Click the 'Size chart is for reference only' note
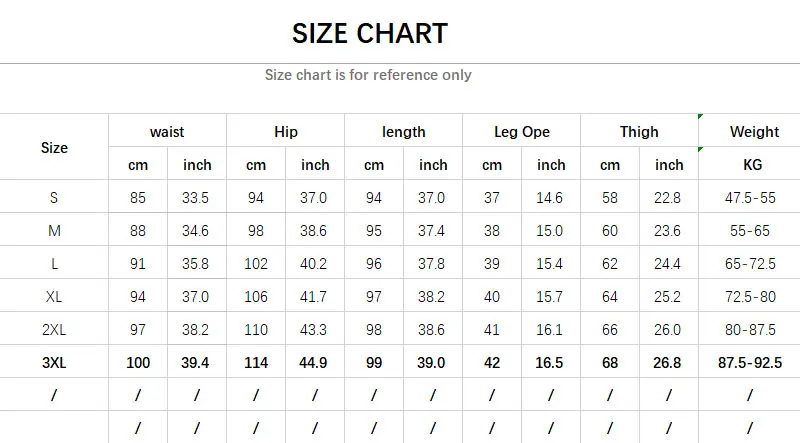This screenshot has height=443, width=800. pyautogui.click(x=368, y=75)
